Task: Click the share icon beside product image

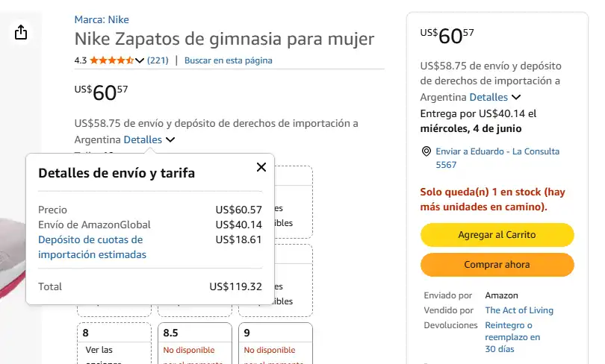Action: point(21,32)
